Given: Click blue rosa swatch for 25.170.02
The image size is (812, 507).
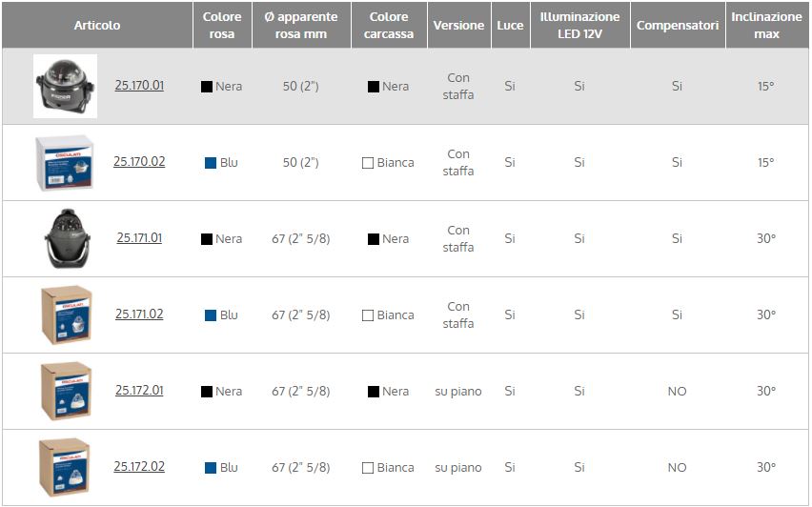Looking at the screenshot, I should click(x=211, y=163).
